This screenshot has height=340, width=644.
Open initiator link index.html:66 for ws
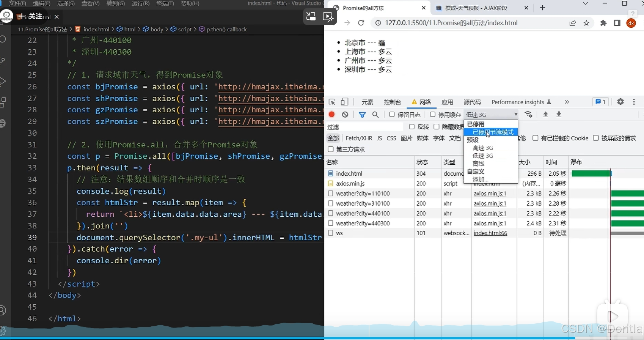[x=490, y=233]
